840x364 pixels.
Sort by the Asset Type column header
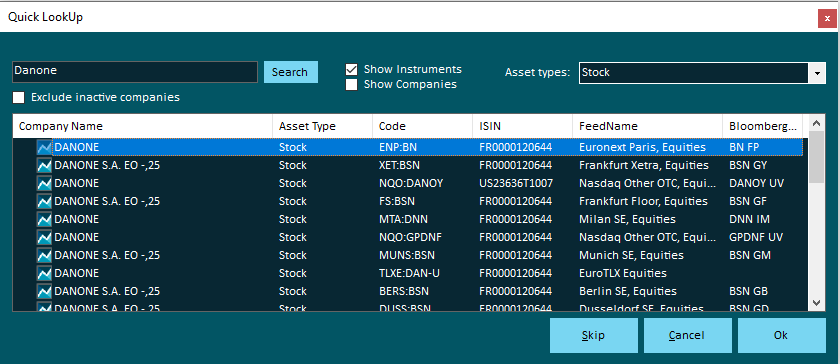pos(322,126)
